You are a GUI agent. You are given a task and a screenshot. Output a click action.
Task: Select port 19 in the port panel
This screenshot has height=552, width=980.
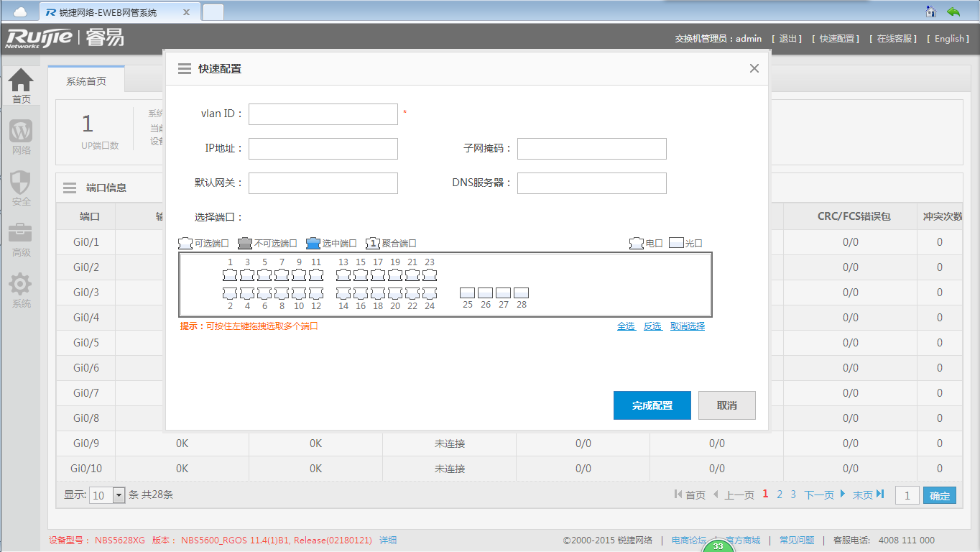coord(395,275)
